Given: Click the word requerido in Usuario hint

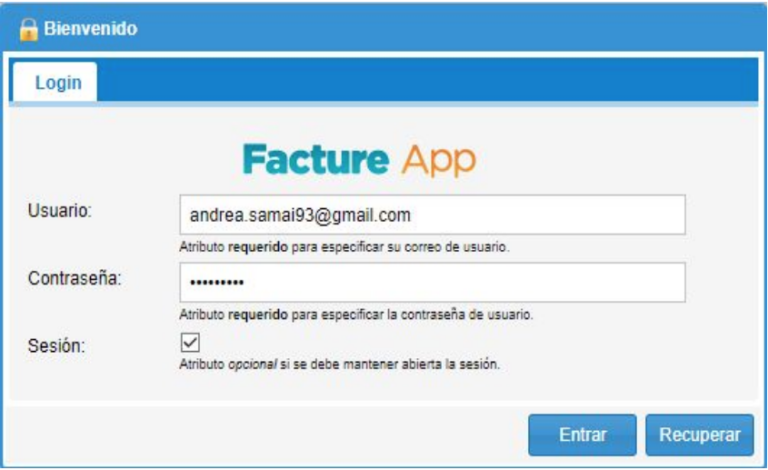Looking at the screenshot, I should click(256, 247).
